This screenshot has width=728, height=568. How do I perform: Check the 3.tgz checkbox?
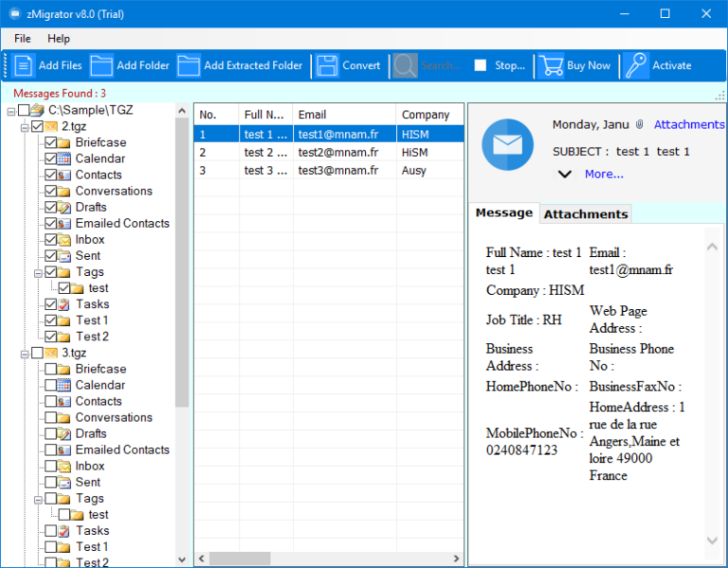38,353
